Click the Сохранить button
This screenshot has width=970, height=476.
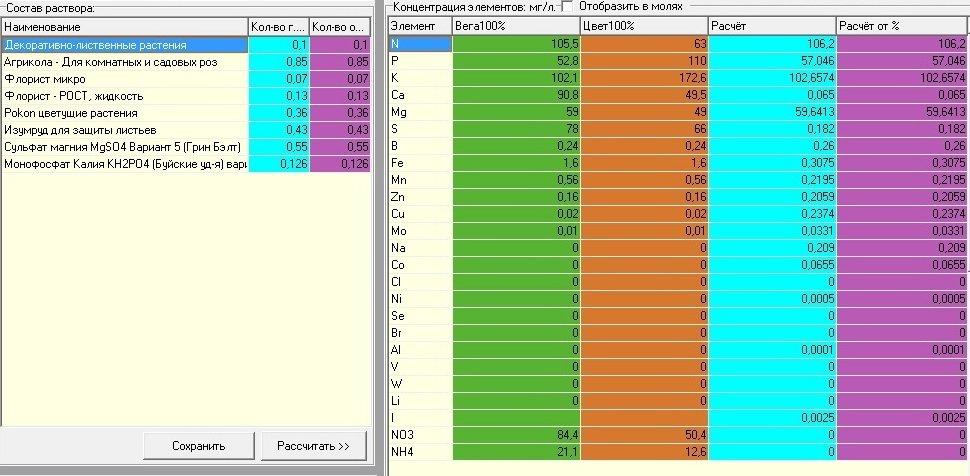tap(199, 446)
